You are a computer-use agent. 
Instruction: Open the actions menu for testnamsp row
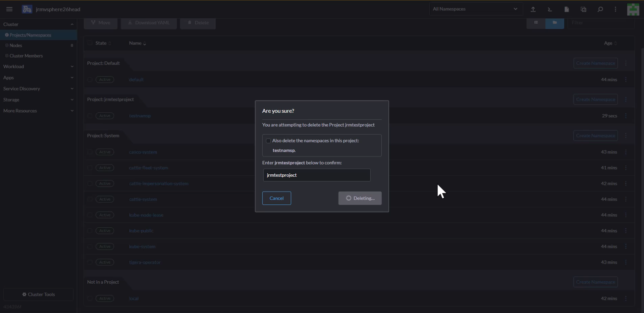[x=626, y=116]
